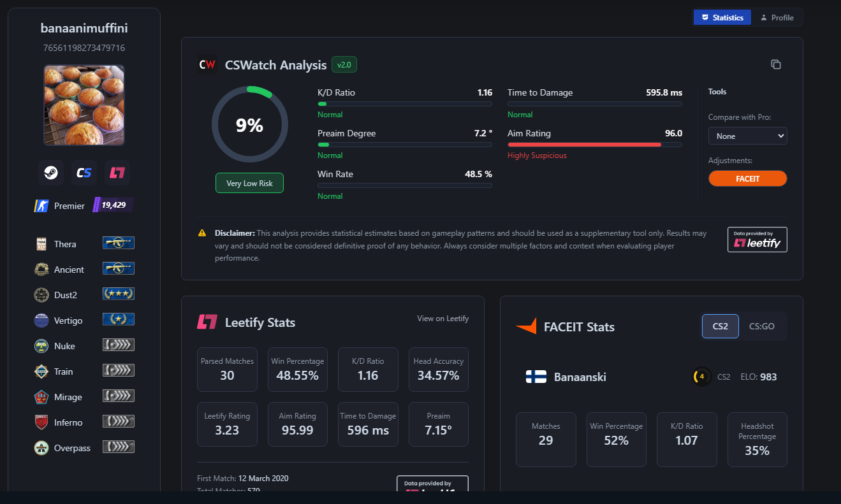This screenshot has height=504, width=841.
Task: Click the copy icon in CSWatch Analysis
Action: tap(776, 64)
